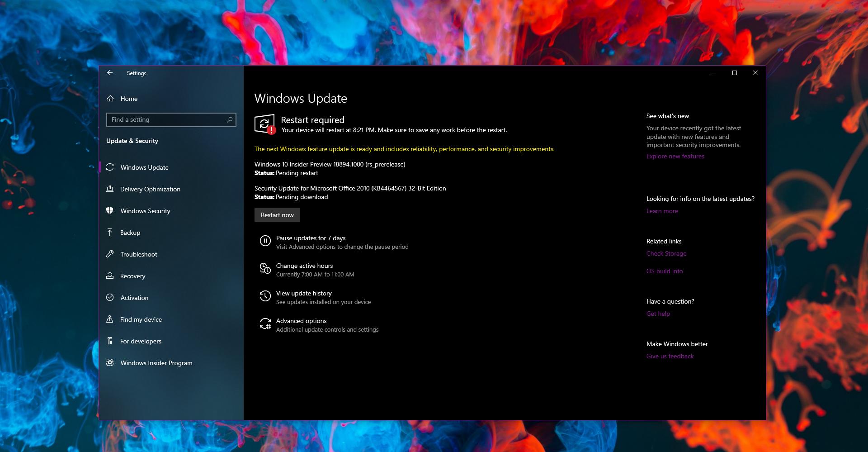Open the Activation page
The height and width of the screenshot is (452, 868).
[134, 298]
